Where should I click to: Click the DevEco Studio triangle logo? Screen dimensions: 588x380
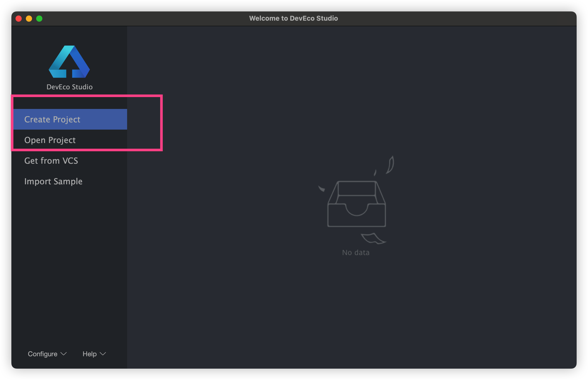coord(69,62)
